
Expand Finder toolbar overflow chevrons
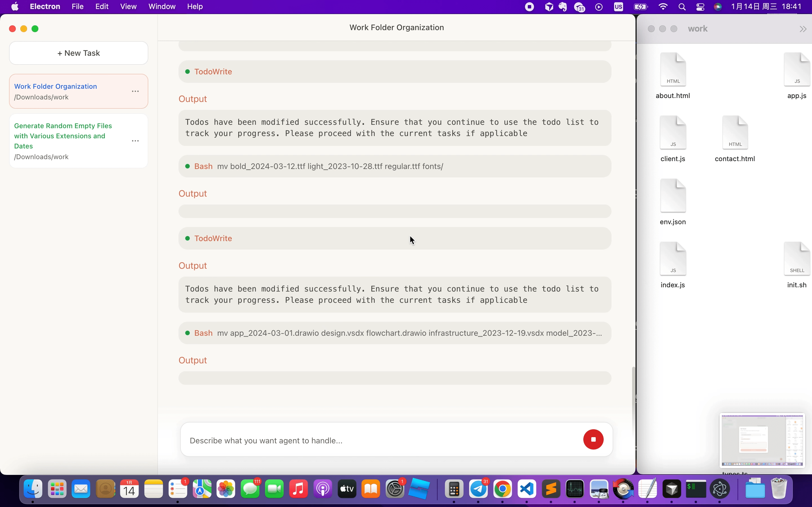click(x=803, y=29)
